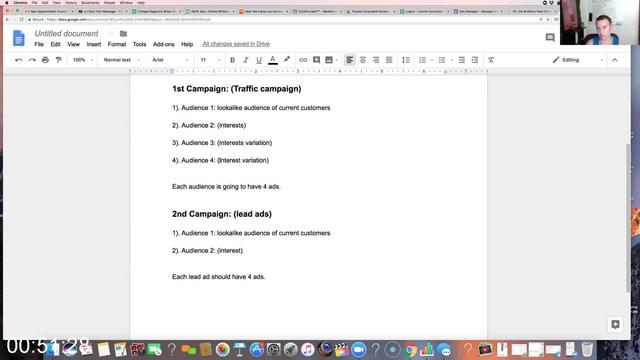
Task: Click 'Each audience is going to have 4 ads.'
Action: coord(226,187)
